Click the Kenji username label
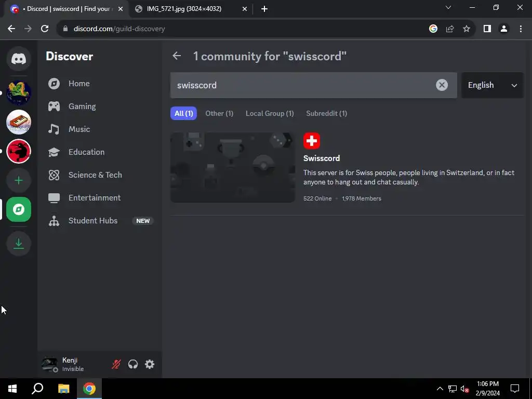The width and height of the screenshot is (532, 399). (70, 361)
